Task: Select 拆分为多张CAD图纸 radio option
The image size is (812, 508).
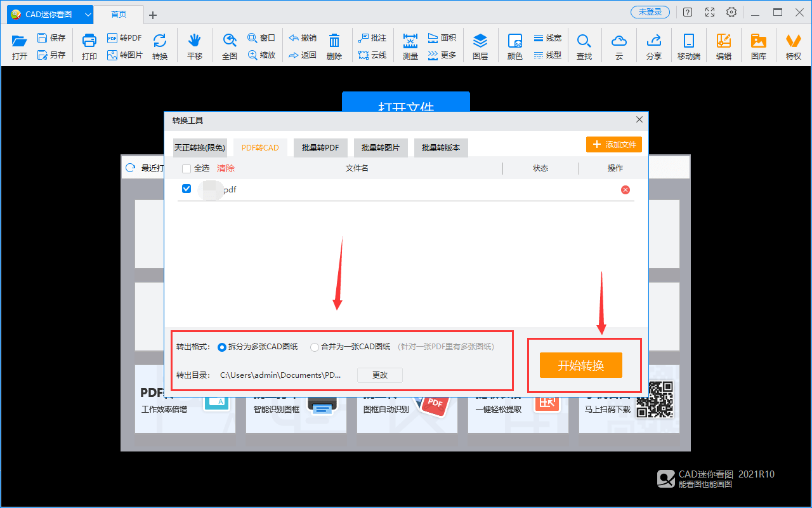Action: (222, 347)
